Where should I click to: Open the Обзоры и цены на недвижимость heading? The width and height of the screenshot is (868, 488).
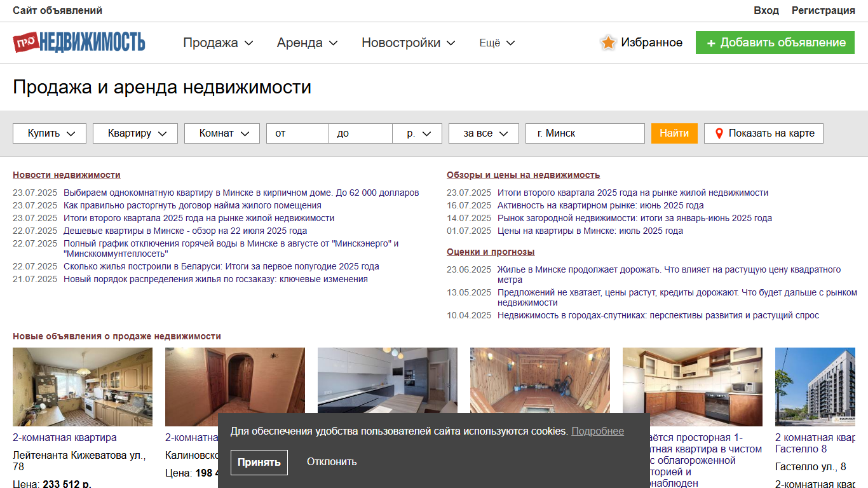[523, 175]
